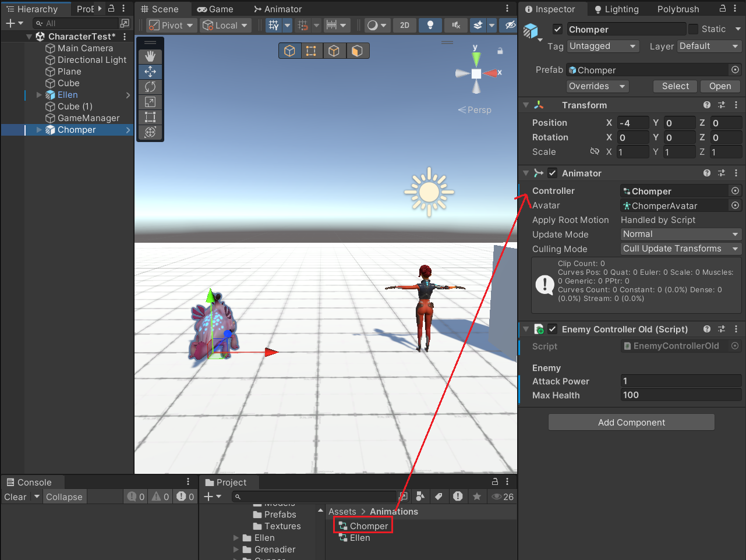Image resolution: width=746 pixels, height=560 pixels.
Task: Search Project assets by type
Action: coord(420,497)
